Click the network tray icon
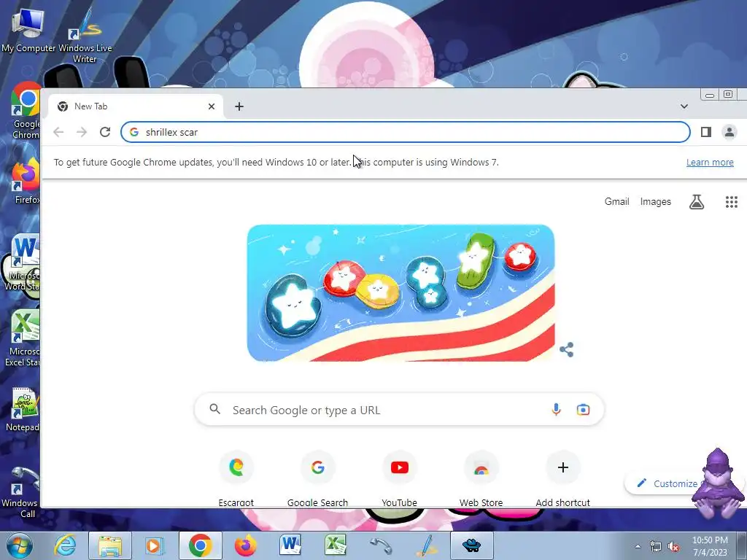Screen dimensions: 747x560 point(656,547)
